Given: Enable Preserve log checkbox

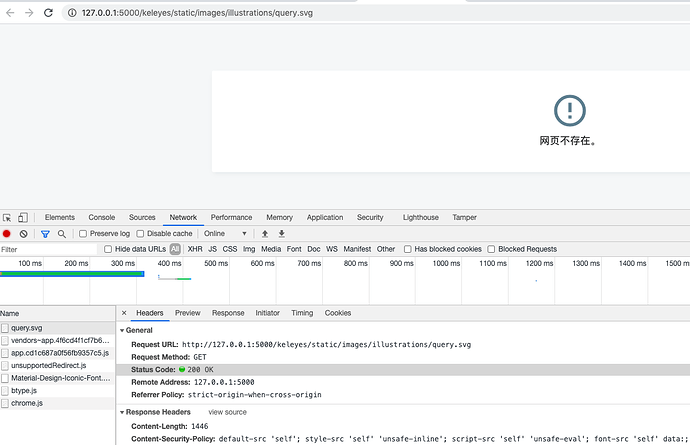Looking at the screenshot, I should [83, 234].
